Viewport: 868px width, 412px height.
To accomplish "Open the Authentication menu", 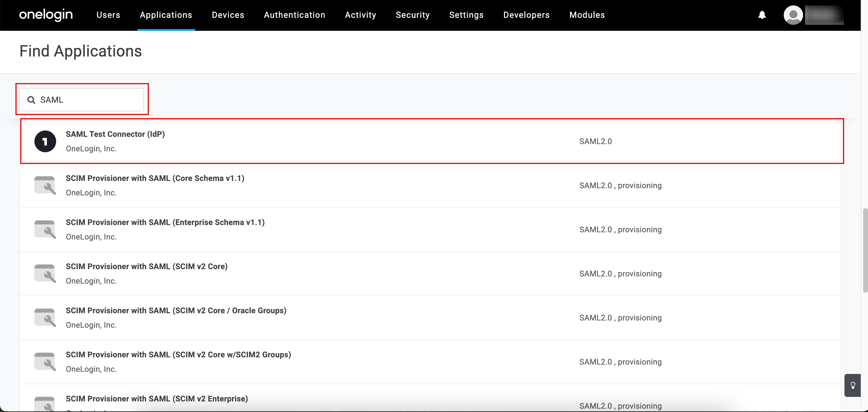I will [x=294, y=15].
